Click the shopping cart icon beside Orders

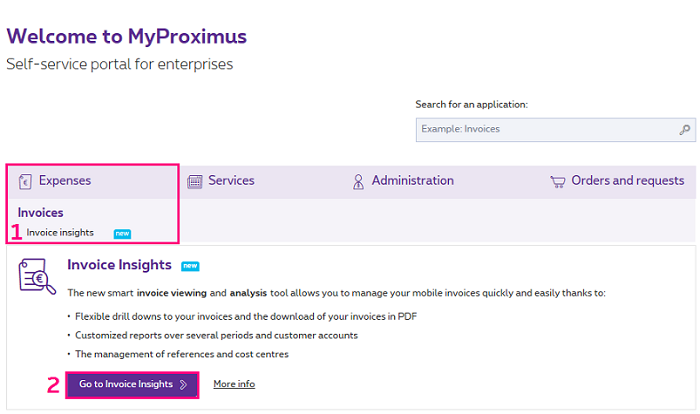[x=558, y=181]
